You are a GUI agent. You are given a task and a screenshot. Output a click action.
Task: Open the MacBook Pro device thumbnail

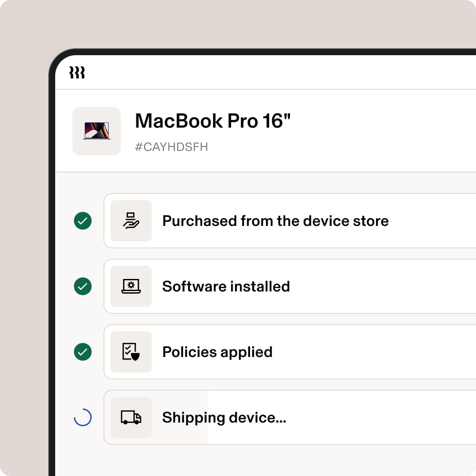[97, 131]
